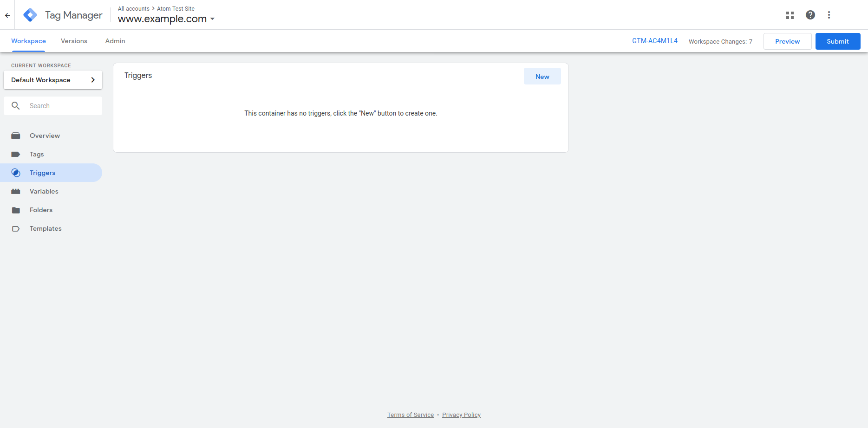Viewport: 868px width, 428px height.
Task: Select Triggers in the sidebar
Action: click(x=42, y=173)
